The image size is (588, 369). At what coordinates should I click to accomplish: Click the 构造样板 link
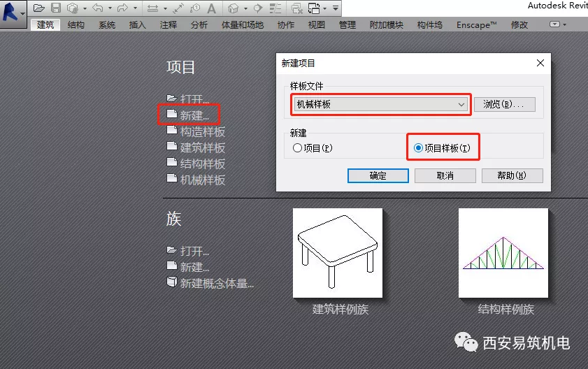203,131
